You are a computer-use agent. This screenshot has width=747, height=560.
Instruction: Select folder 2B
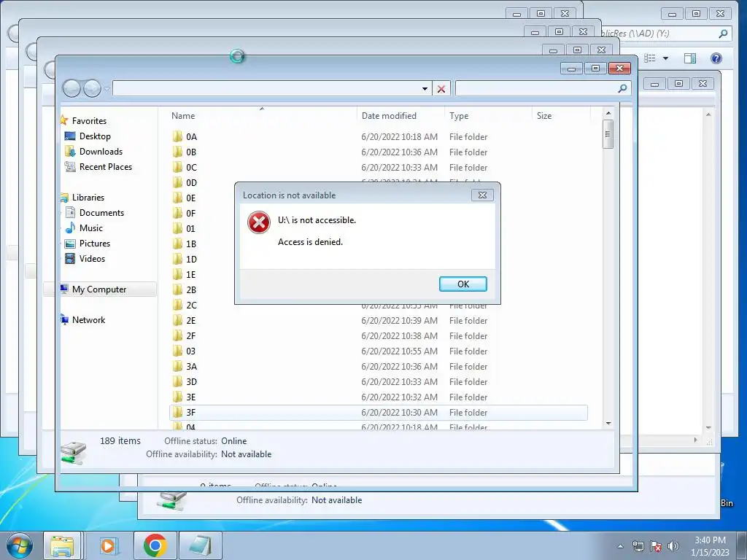coord(191,289)
